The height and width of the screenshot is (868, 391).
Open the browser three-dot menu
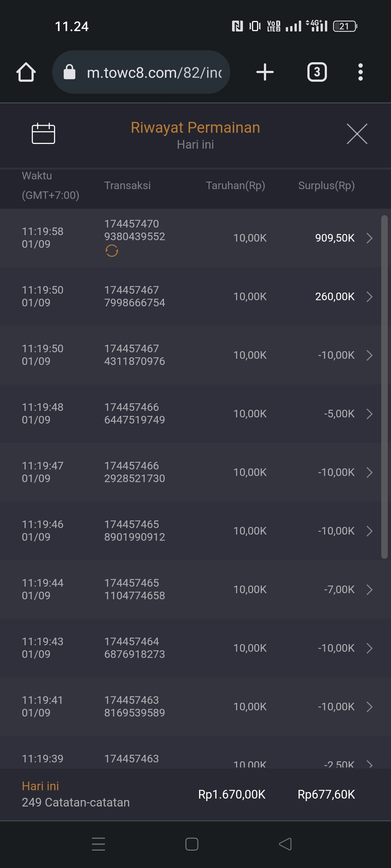point(360,72)
